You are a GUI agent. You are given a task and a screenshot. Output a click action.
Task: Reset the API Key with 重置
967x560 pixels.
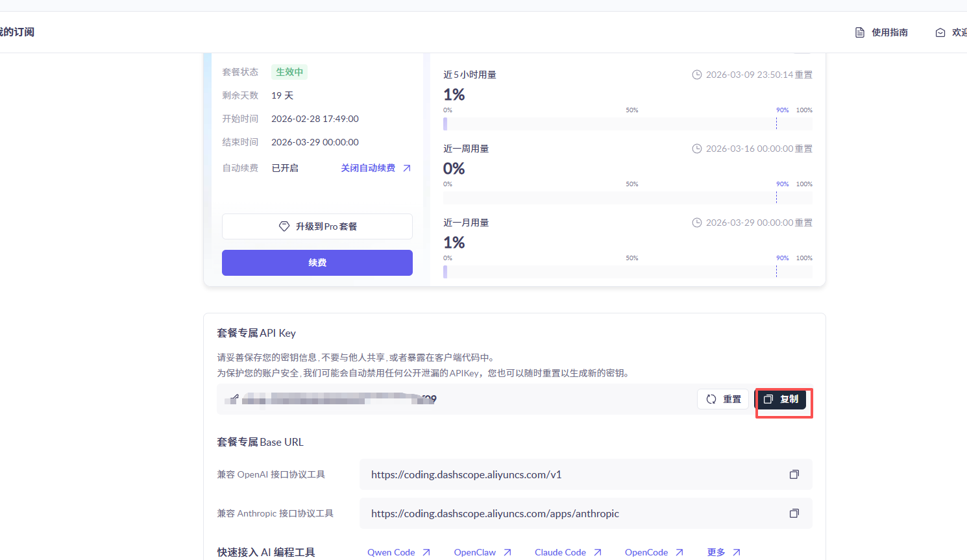pos(723,399)
